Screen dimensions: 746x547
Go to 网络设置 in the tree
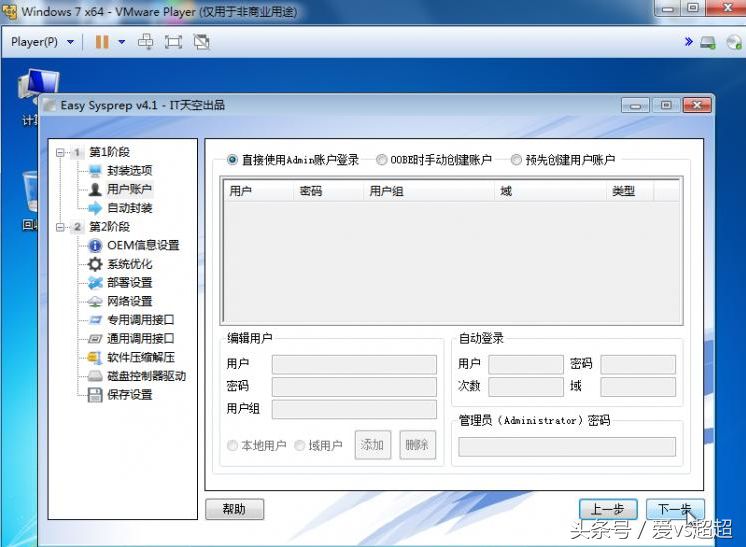[129, 301]
